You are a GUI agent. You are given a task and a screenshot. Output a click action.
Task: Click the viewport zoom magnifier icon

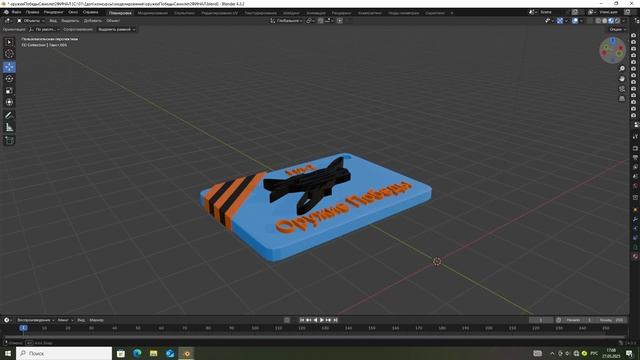click(622, 69)
